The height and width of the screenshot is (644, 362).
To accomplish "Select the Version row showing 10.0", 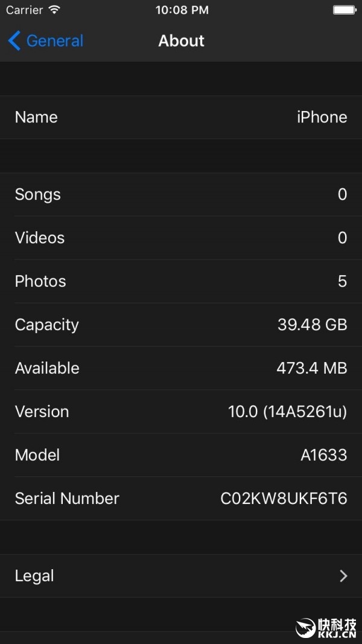I will pos(181,411).
